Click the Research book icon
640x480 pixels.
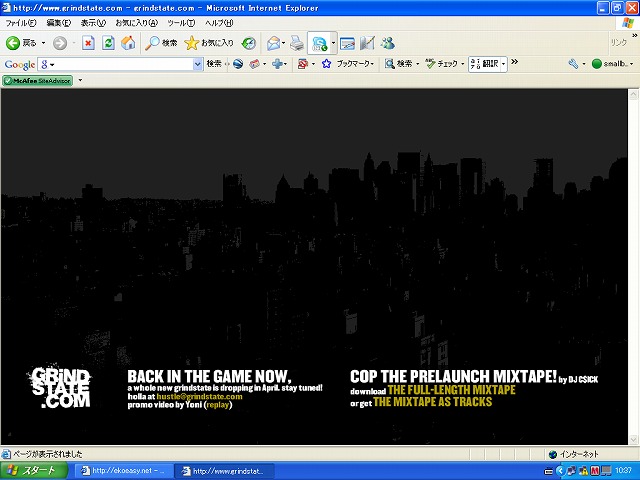pyautogui.click(x=367, y=43)
